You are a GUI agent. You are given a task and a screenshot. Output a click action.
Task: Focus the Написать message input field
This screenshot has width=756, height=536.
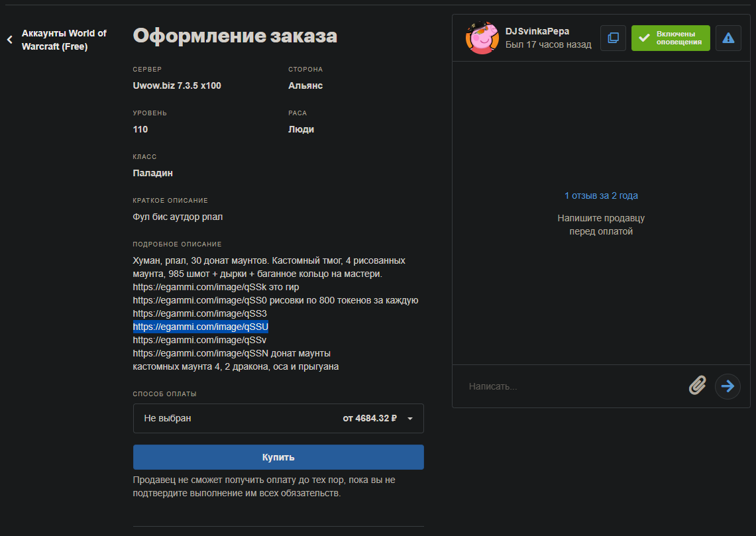tap(574, 386)
